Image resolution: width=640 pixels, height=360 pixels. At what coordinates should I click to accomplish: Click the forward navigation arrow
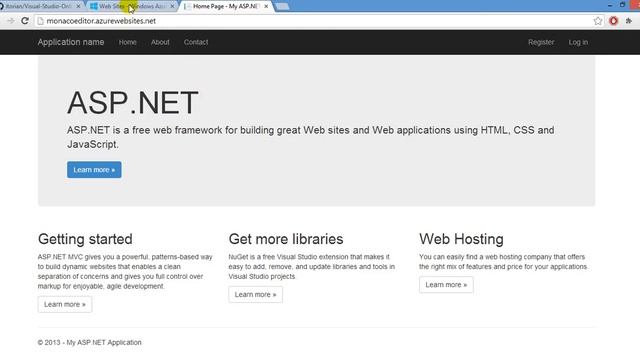point(11,21)
